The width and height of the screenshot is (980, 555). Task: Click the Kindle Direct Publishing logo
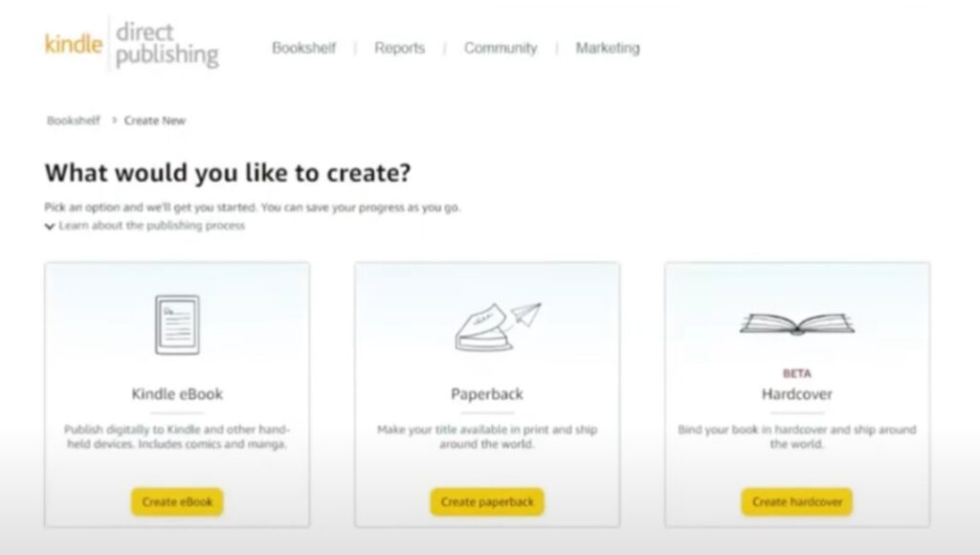(x=132, y=44)
